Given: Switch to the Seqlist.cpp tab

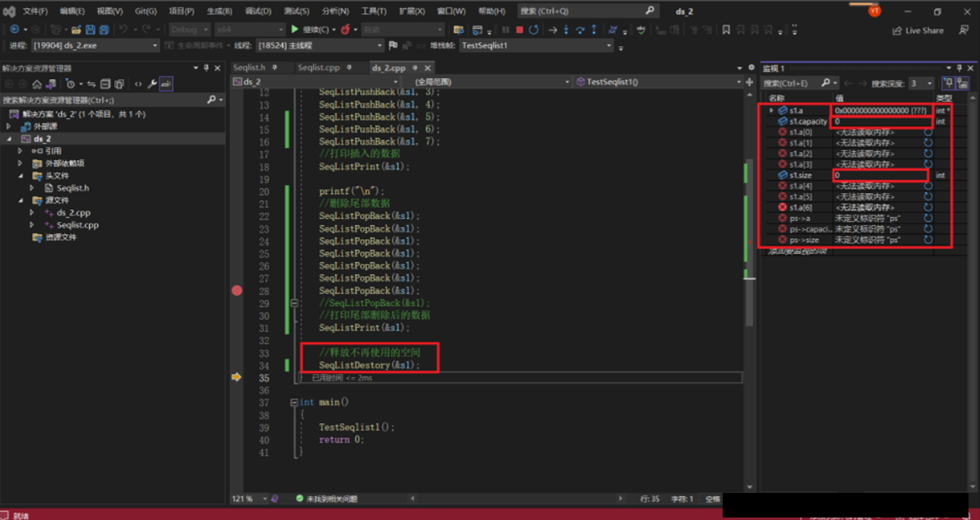Looking at the screenshot, I should [318, 67].
